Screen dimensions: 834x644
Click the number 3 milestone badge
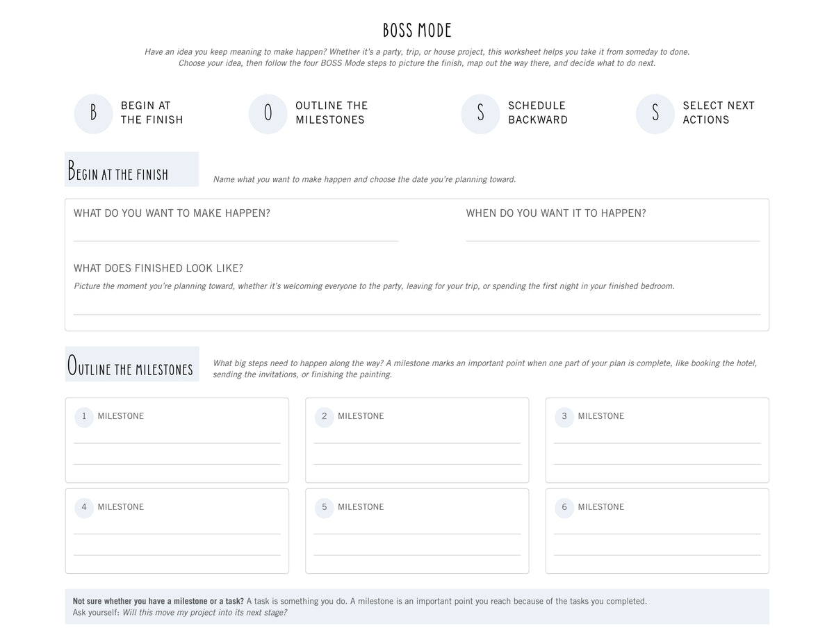coord(564,417)
